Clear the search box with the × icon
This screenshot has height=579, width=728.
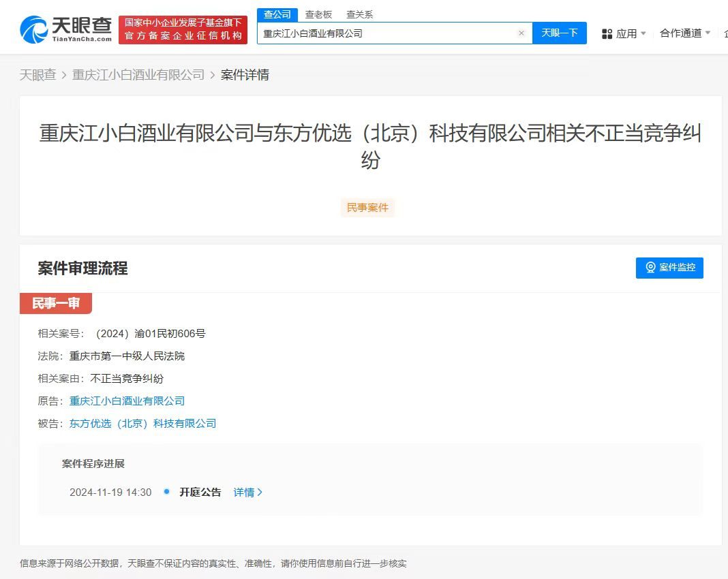click(521, 33)
